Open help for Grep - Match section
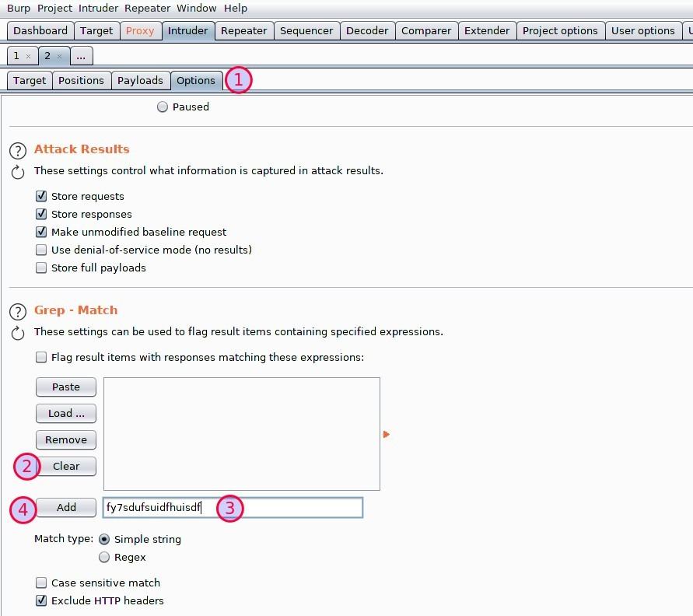693x616 pixels. coord(18,312)
